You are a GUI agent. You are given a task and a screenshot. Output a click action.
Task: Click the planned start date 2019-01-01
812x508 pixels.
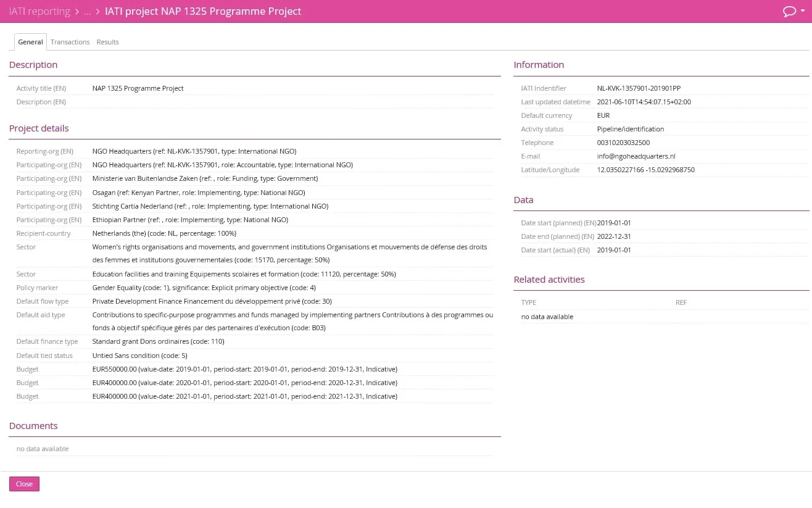(614, 223)
